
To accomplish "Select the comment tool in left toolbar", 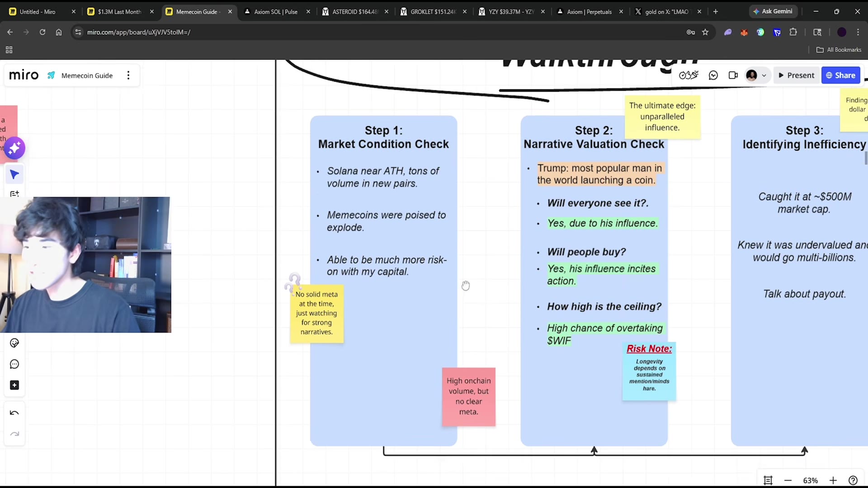I will 14,364.
